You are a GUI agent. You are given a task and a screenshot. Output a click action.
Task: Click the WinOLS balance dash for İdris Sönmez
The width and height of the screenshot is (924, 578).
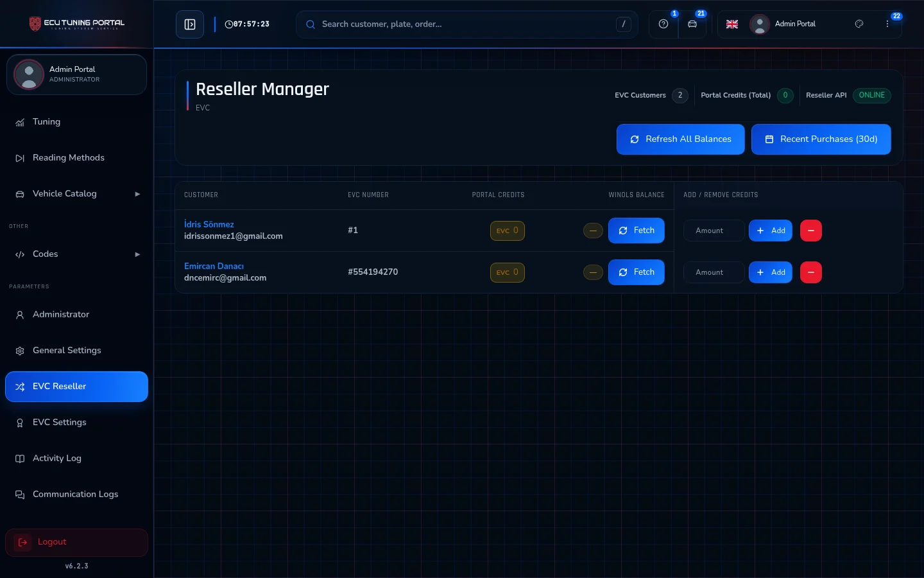[x=593, y=231]
